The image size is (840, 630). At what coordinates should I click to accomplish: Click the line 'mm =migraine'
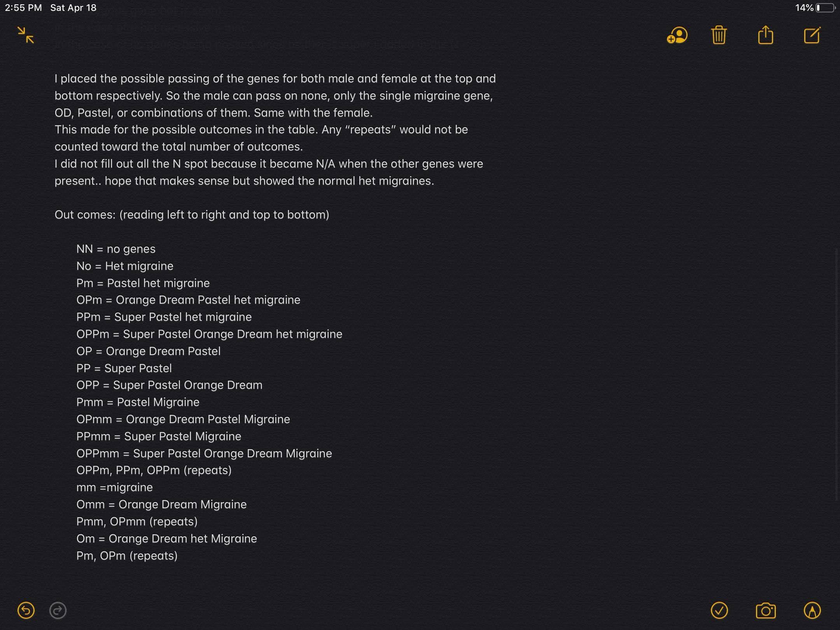[x=114, y=487]
